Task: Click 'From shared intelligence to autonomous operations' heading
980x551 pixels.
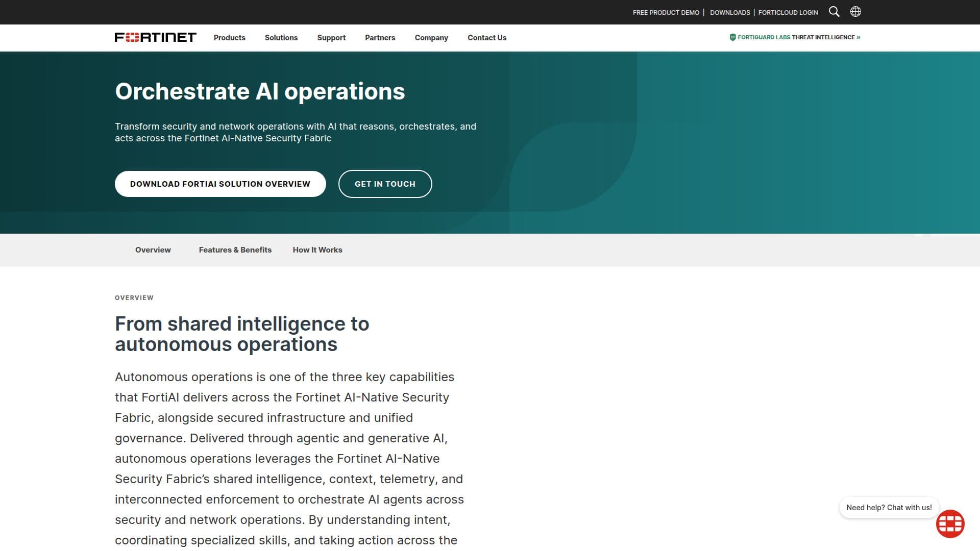Action: pos(242,334)
